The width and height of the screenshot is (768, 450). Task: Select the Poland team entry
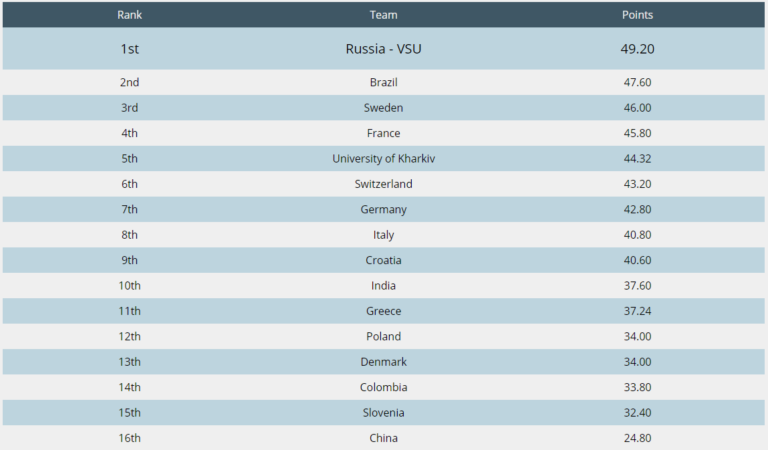[x=383, y=336]
